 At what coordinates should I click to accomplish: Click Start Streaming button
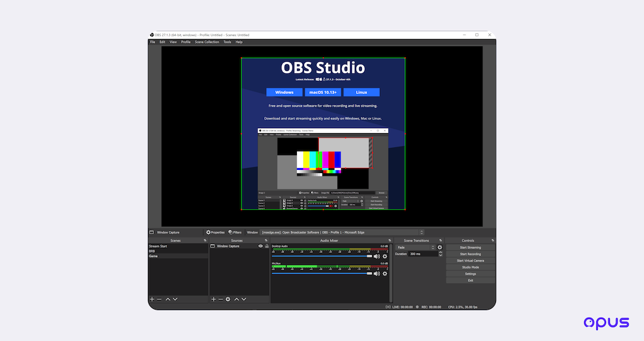[x=470, y=248]
